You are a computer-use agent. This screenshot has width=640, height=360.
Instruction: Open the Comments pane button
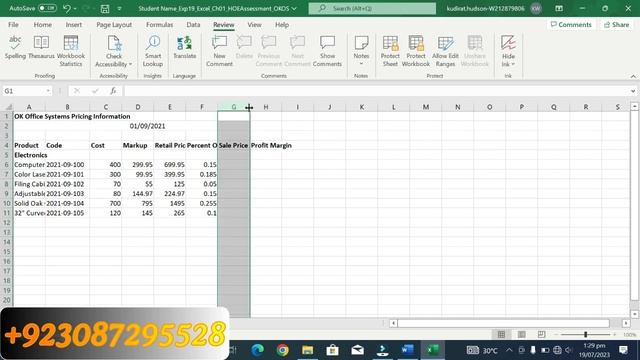click(x=571, y=24)
